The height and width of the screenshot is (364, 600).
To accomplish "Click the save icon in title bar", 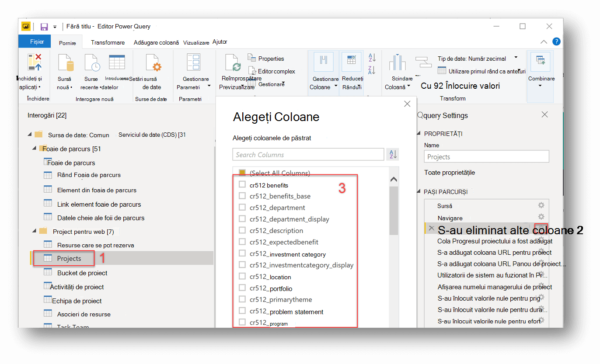I will point(44,27).
